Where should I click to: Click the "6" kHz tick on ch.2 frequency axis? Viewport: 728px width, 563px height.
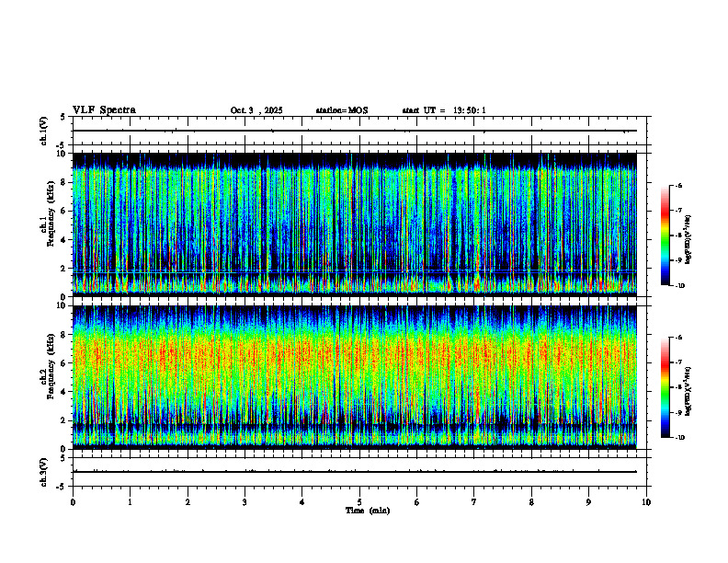coord(64,363)
